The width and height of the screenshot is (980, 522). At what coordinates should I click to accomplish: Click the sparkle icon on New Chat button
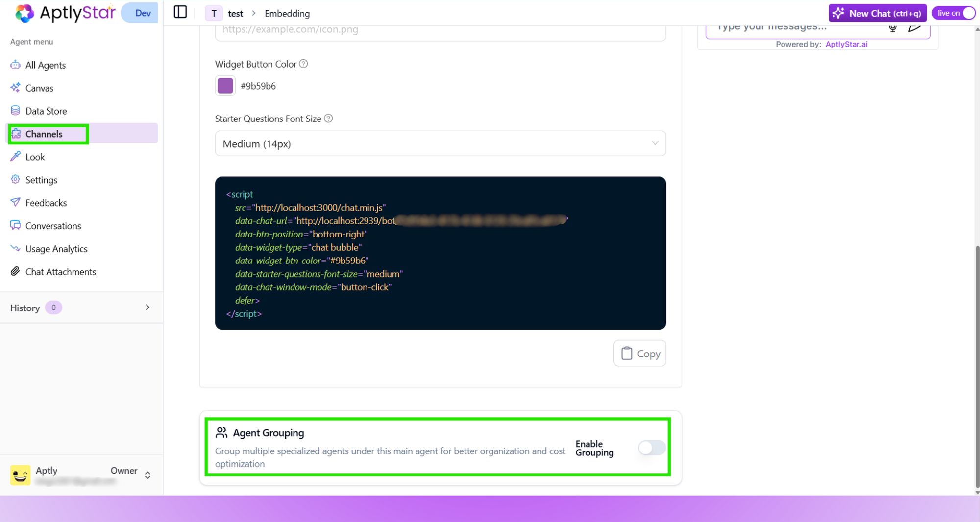point(838,13)
